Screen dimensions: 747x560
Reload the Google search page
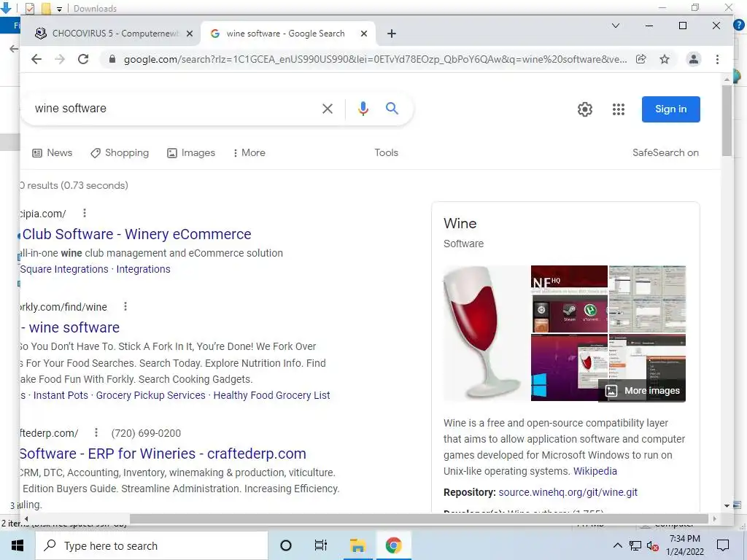83,59
